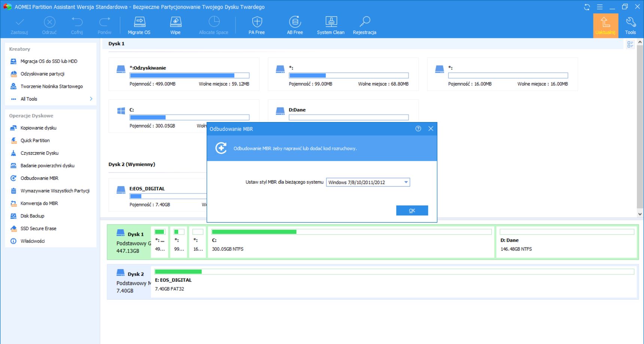Confirm dialog with OK button
Image resolution: width=644 pixels, height=344 pixels.
[412, 211]
